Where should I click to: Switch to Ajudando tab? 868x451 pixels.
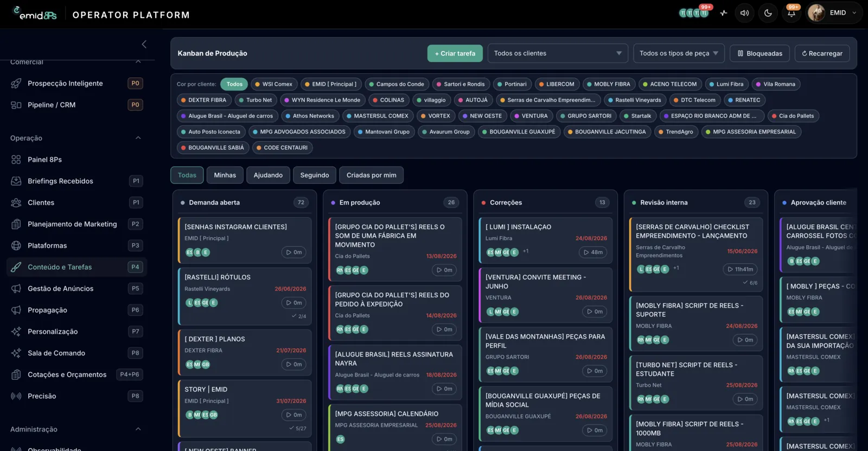268,175
